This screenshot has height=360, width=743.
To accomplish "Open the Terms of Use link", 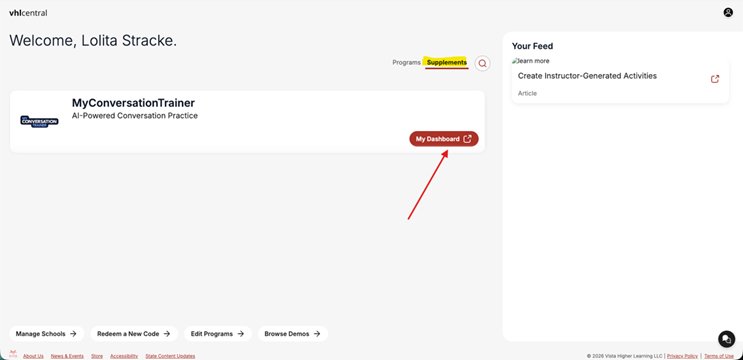I will click(x=719, y=356).
